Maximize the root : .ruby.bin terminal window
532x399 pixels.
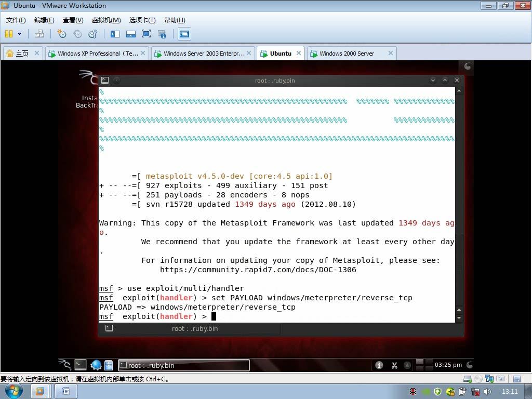pos(445,80)
